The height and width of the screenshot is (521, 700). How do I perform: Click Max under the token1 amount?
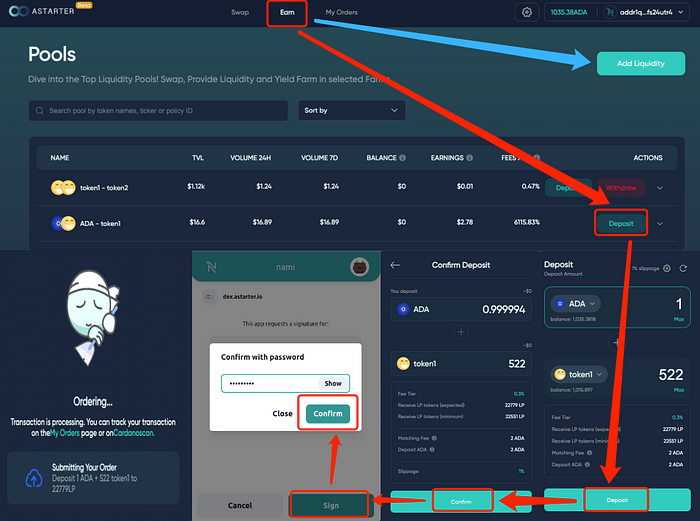coord(679,390)
